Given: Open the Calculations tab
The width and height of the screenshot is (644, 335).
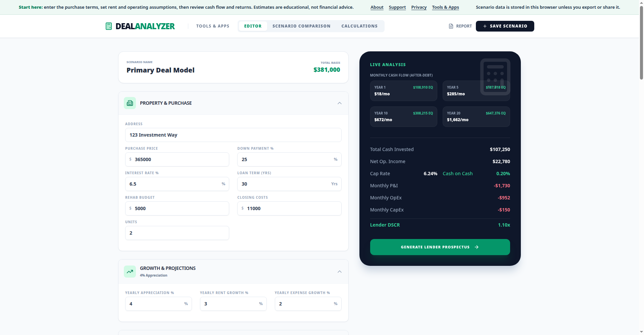Looking at the screenshot, I should point(359,26).
